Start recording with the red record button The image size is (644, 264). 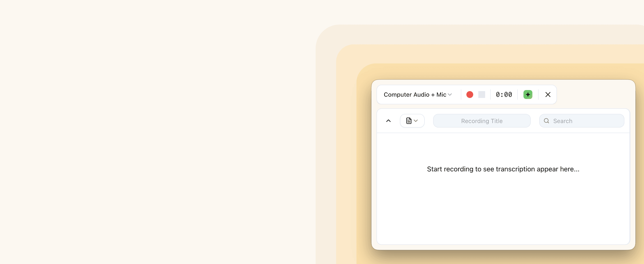point(470,95)
